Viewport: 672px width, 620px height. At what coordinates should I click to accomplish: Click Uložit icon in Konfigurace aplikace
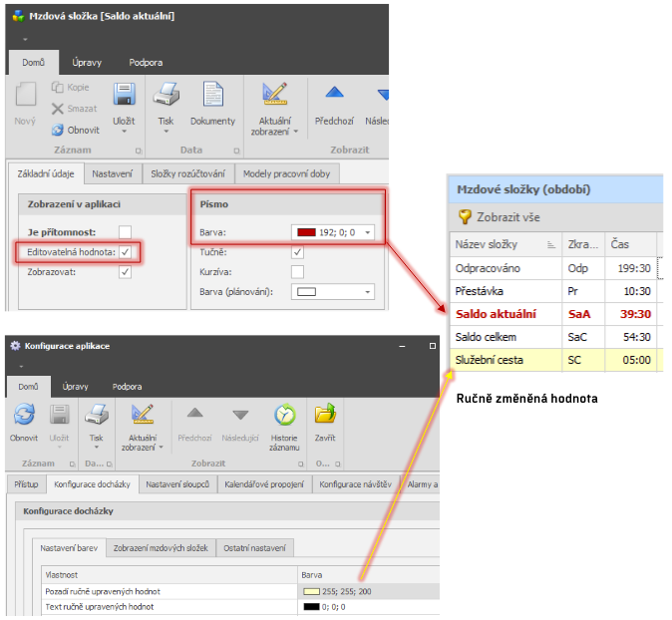coord(59,415)
